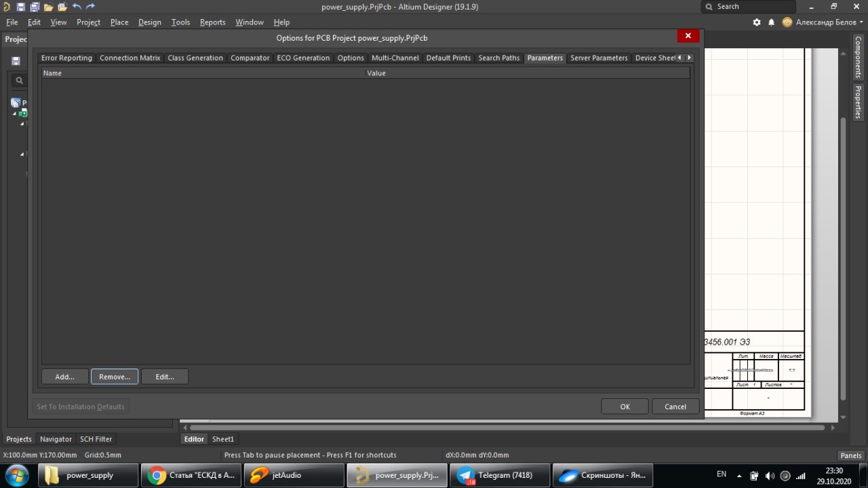Screen dimensions: 868x488
Task: Open the Reports menu
Action: [x=212, y=22]
